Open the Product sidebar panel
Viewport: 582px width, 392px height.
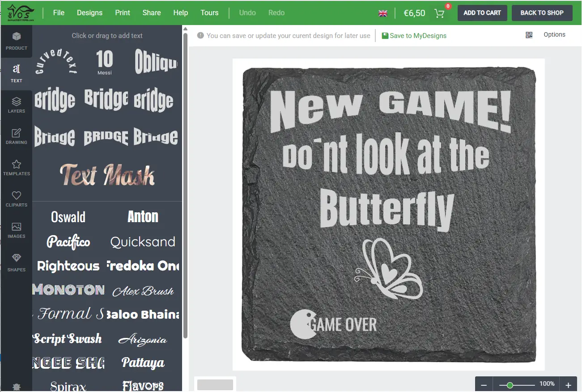pos(16,41)
